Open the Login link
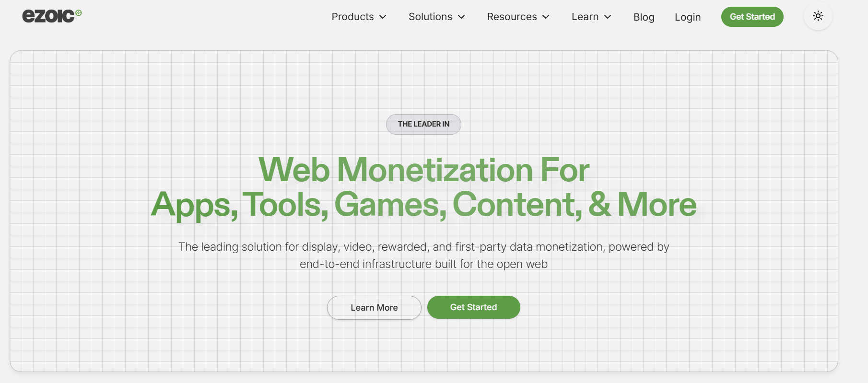 coord(688,17)
